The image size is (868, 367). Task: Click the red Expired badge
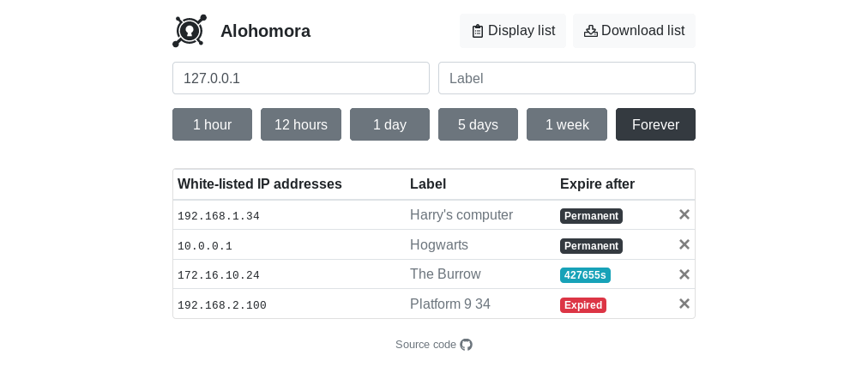583,305
